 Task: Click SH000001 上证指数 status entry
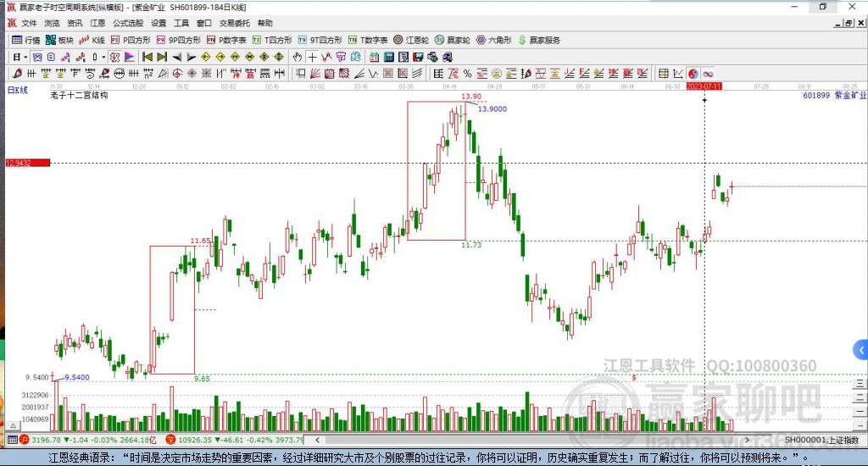[x=821, y=440]
